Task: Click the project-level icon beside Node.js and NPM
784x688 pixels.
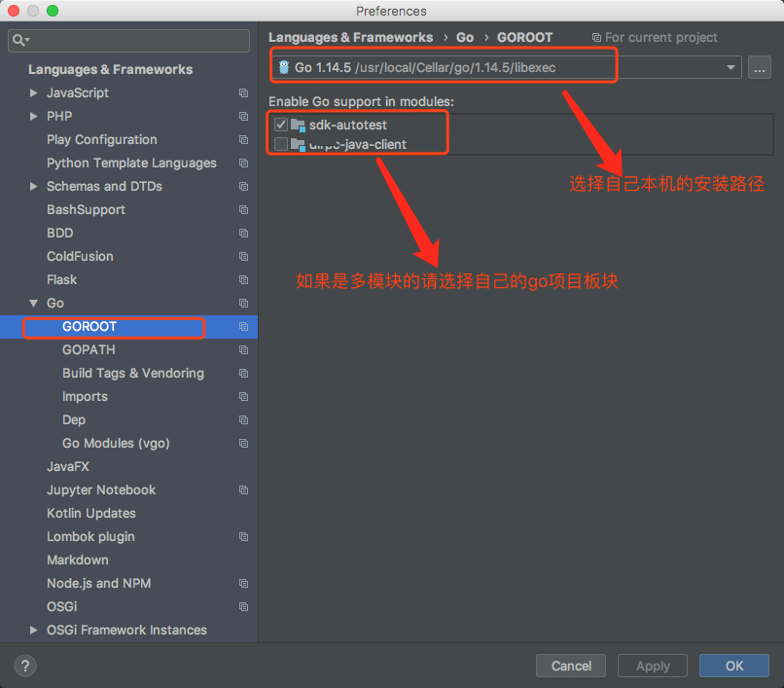Action: (243, 584)
